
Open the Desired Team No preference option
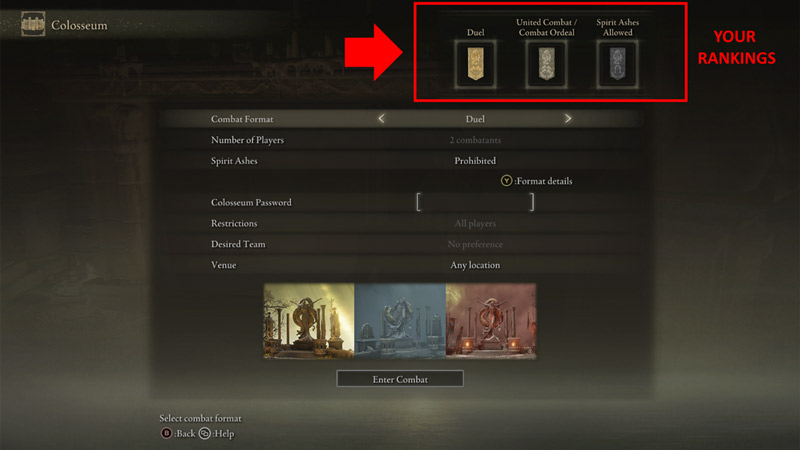point(475,244)
